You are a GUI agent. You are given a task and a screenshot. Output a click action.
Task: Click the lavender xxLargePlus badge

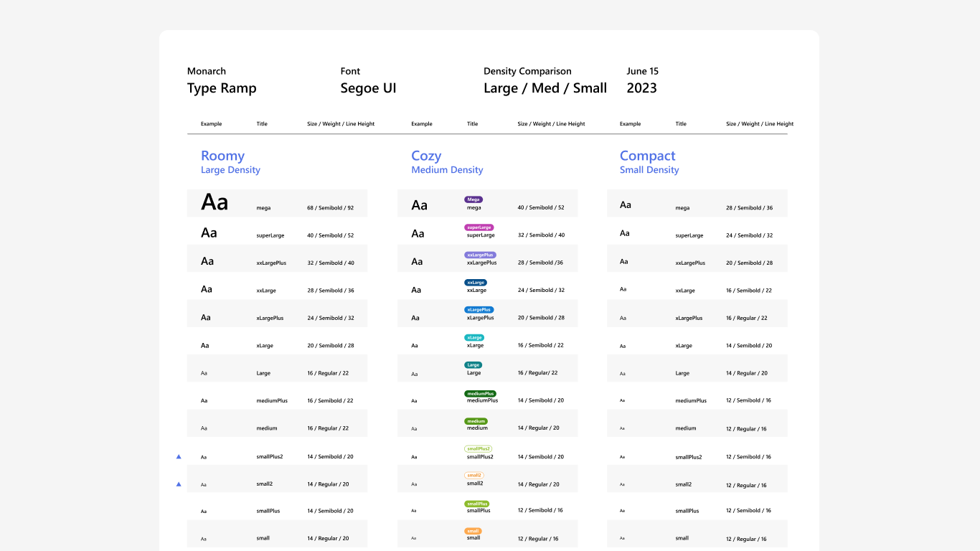coord(480,255)
